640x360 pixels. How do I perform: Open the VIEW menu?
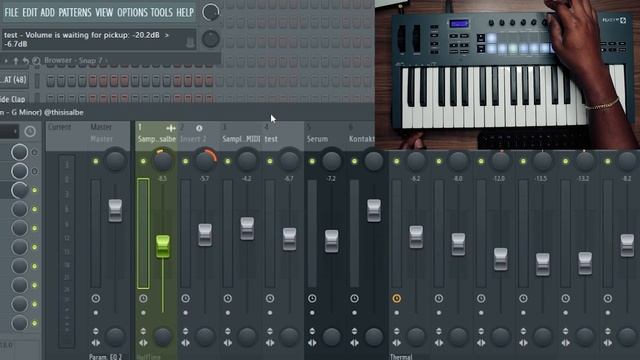(104, 13)
